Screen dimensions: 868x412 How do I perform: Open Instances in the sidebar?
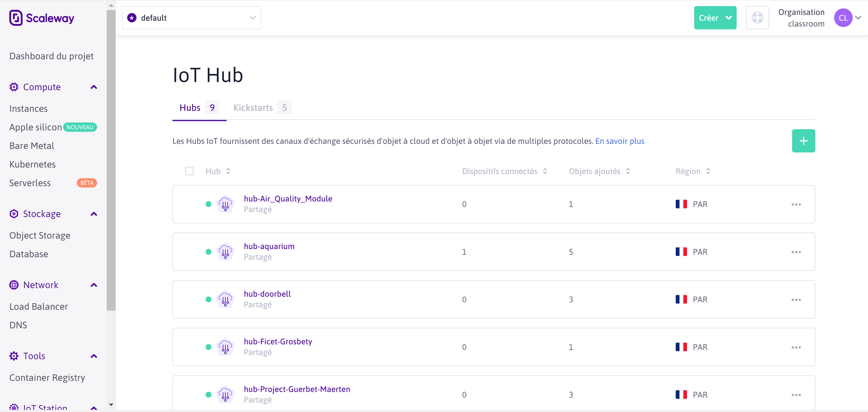pyautogui.click(x=28, y=109)
